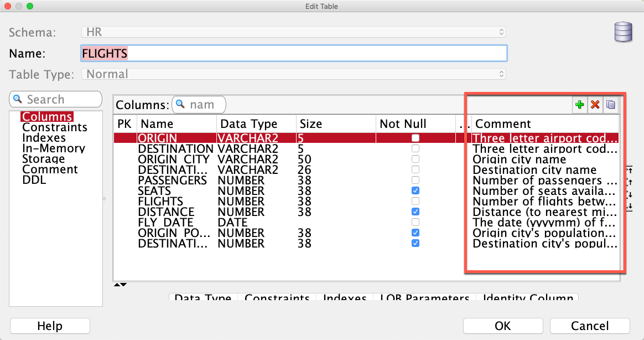Add a new column with green plus

[x=579, y=105]
